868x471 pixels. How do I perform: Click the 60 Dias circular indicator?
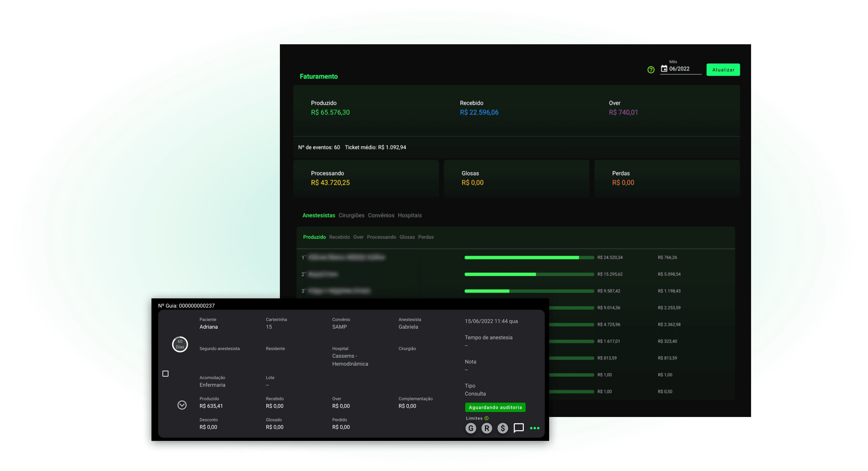click(180, 344)
